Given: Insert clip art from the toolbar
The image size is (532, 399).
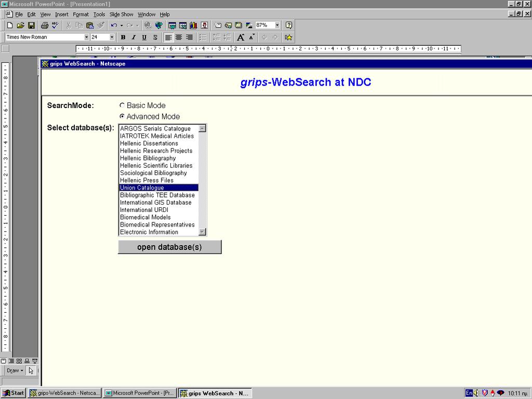Looking at the screenshot, I should 204,25.
